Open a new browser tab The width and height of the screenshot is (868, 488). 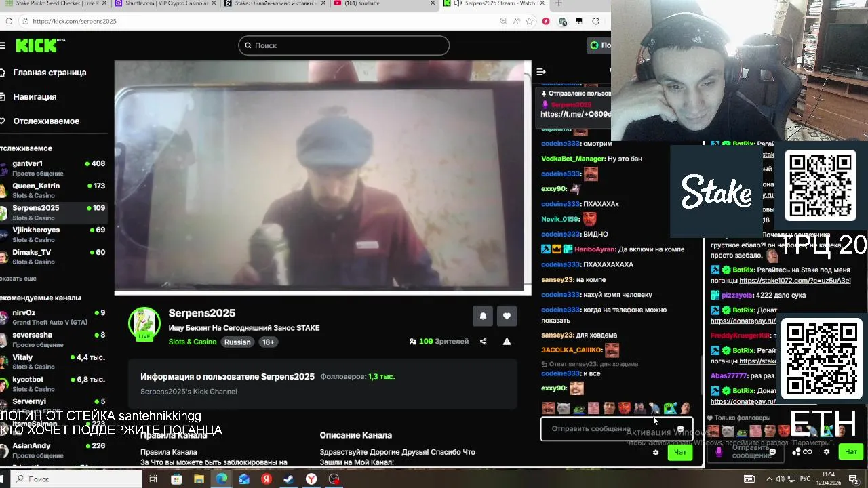(559, 3)
